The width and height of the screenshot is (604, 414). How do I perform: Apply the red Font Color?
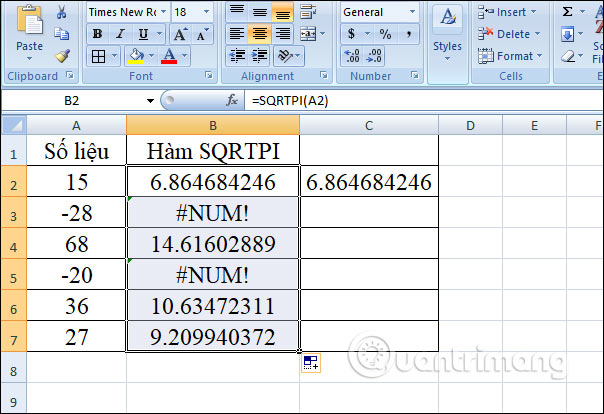[x=169, y=56]
